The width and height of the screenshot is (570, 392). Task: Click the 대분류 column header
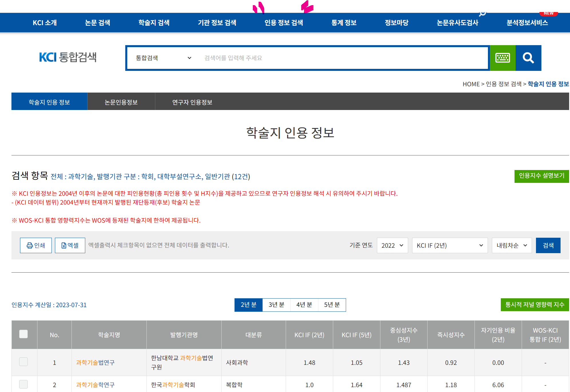254,335
